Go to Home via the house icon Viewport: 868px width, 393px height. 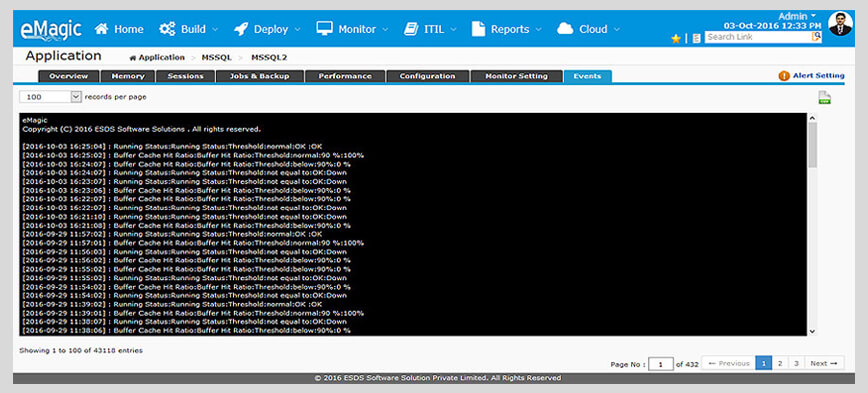coord(101,29)
